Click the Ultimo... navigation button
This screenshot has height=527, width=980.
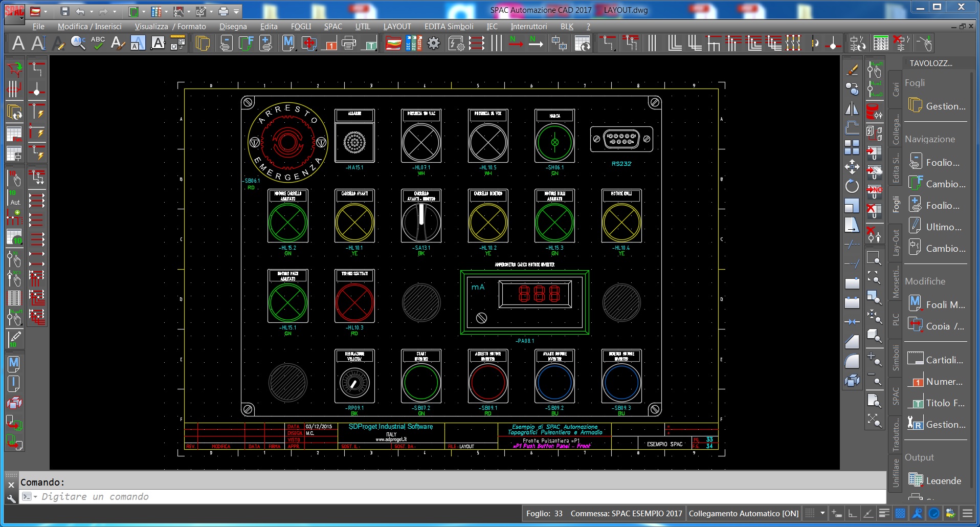(937, 227)
